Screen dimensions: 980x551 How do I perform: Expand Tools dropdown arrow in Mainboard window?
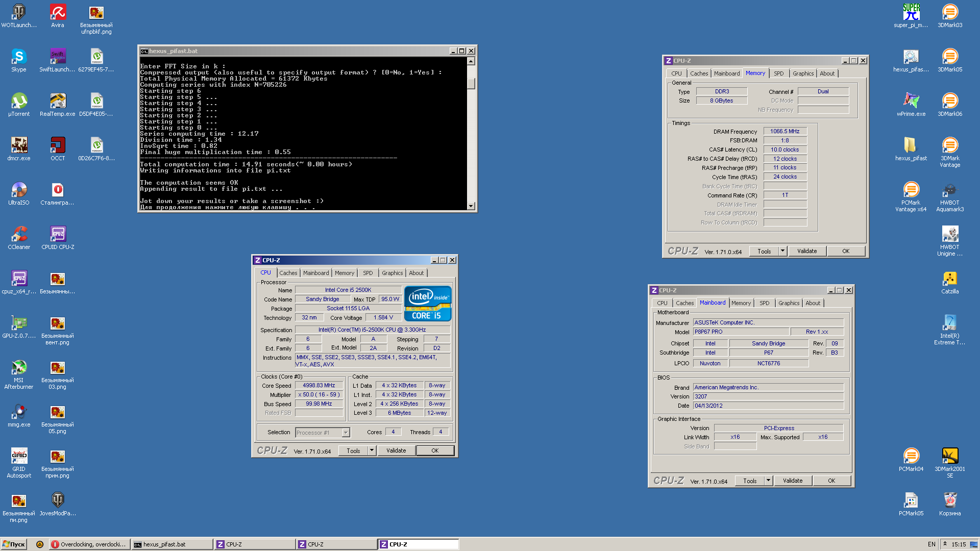769,481
